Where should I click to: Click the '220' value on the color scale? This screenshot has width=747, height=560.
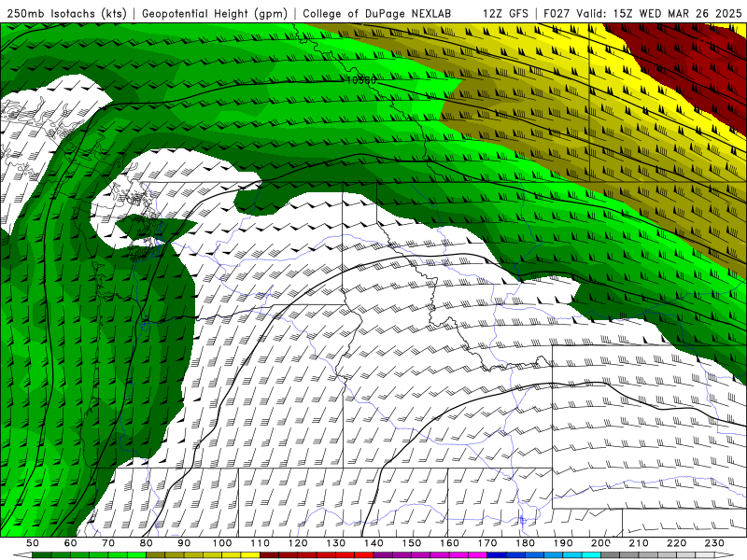click(676, 543)
